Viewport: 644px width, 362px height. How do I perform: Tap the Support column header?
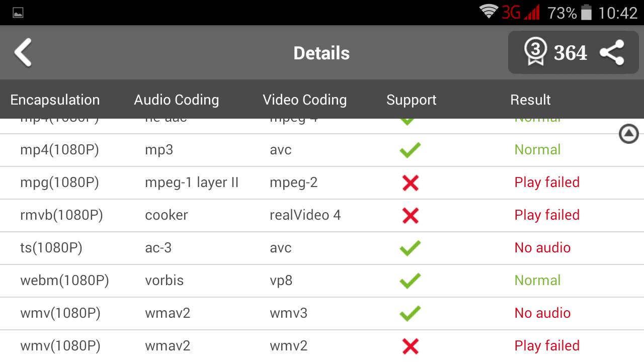point(412,100)
